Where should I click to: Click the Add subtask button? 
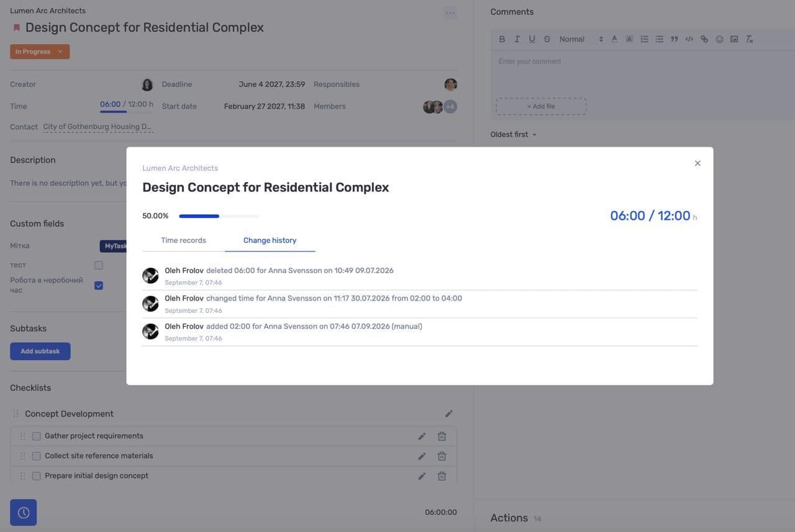tap(40, 351)
